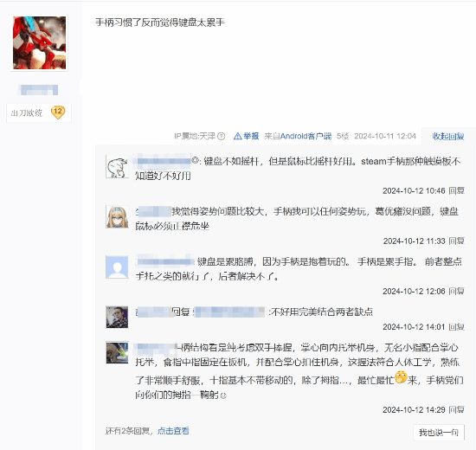Open the blonde anime girl avatar
This screenshot has height=450, width=476.
[117, 217]
